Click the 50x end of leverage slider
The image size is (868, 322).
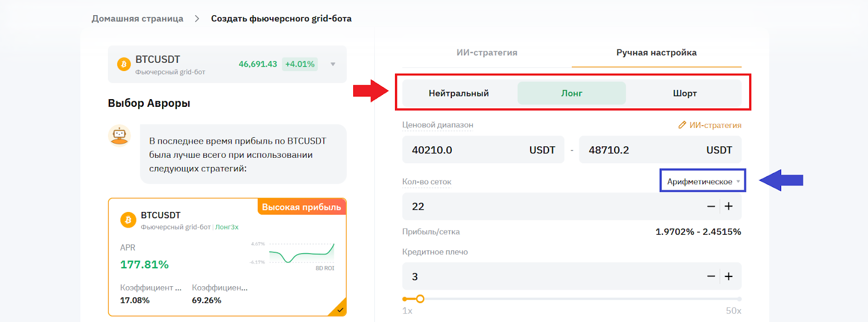coord(739,299)
